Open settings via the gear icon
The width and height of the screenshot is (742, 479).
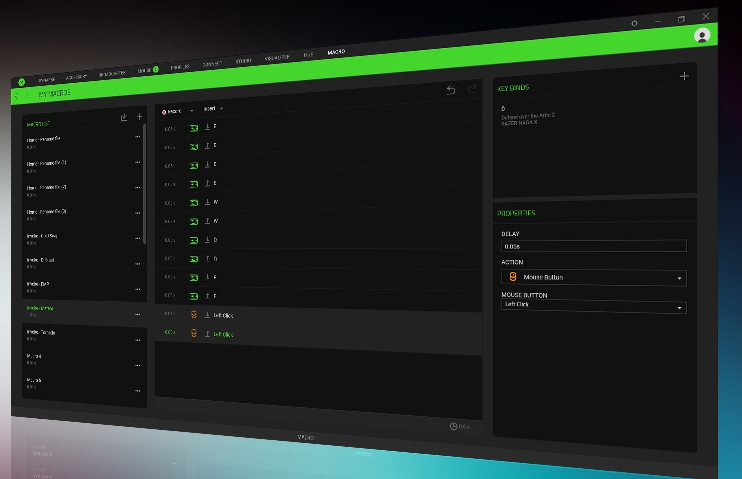point(634,23)
